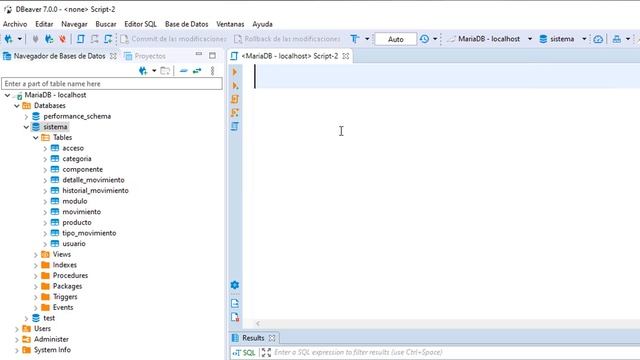The image size is (640, 360).
Task: Open the sistema active database selector
Action: [x=563, y=39]
